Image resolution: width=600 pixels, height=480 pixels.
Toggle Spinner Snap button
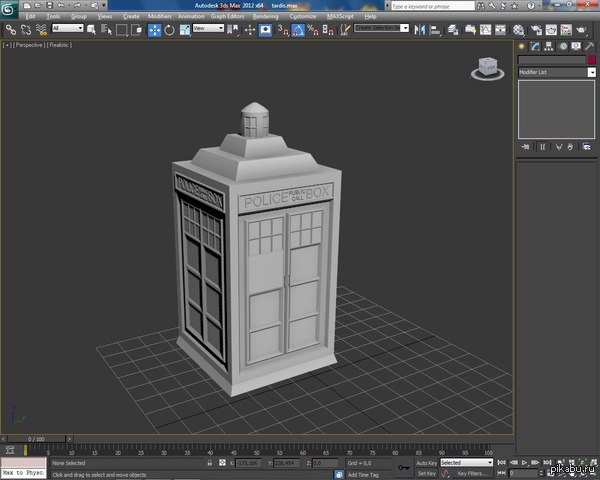coord(328,30)
